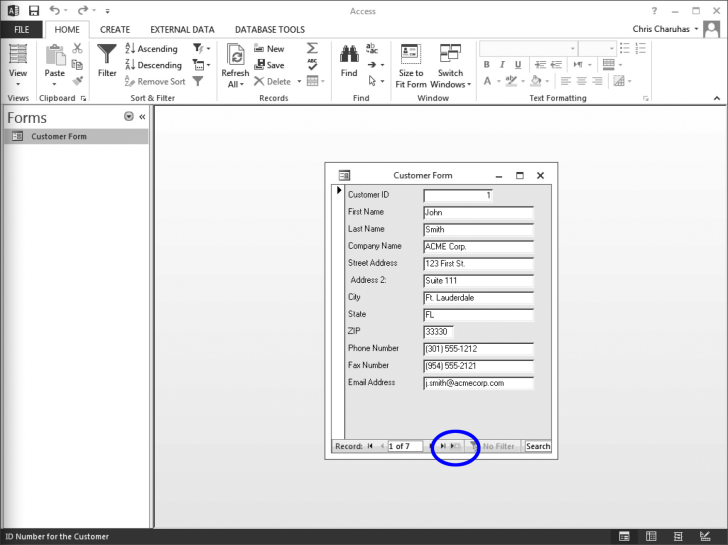
Task: Click the Descending sort button
Action: (x=153, y=65)
